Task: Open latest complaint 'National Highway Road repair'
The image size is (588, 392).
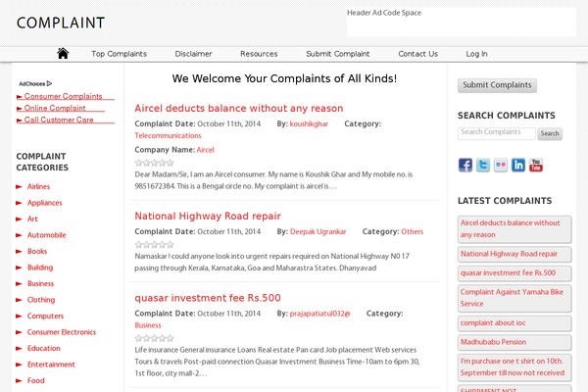Action: coord(514,254)
